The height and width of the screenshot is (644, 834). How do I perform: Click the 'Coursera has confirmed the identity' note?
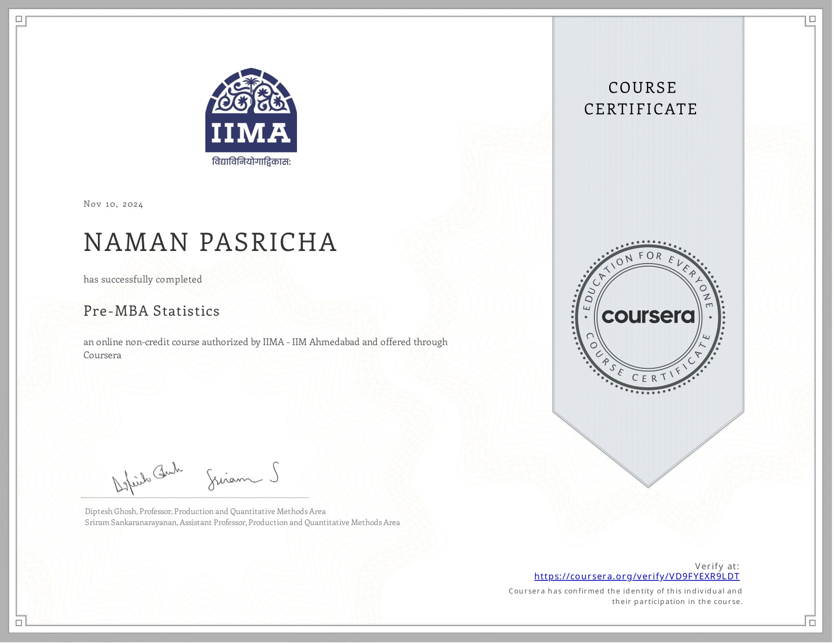[x=625, y=597]
